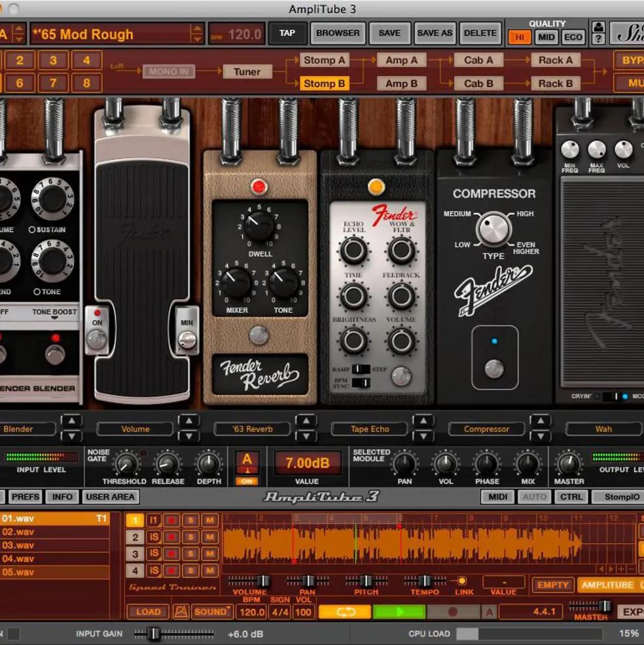Arm record on track 1

(171, 521)
